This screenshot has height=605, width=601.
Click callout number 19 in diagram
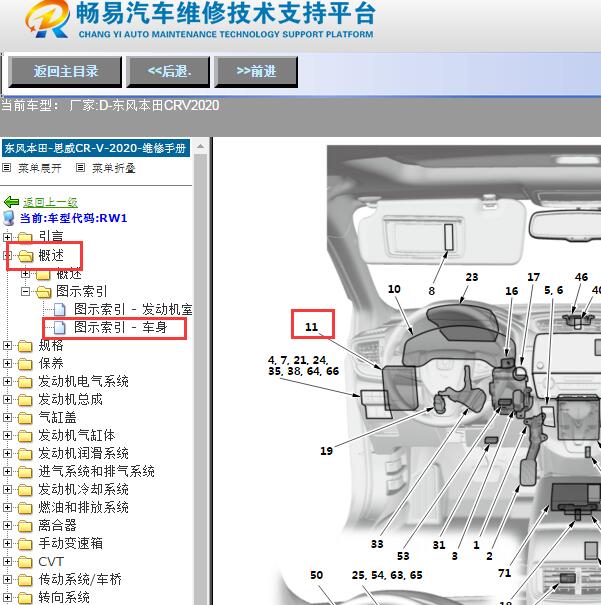coord(326,451)
